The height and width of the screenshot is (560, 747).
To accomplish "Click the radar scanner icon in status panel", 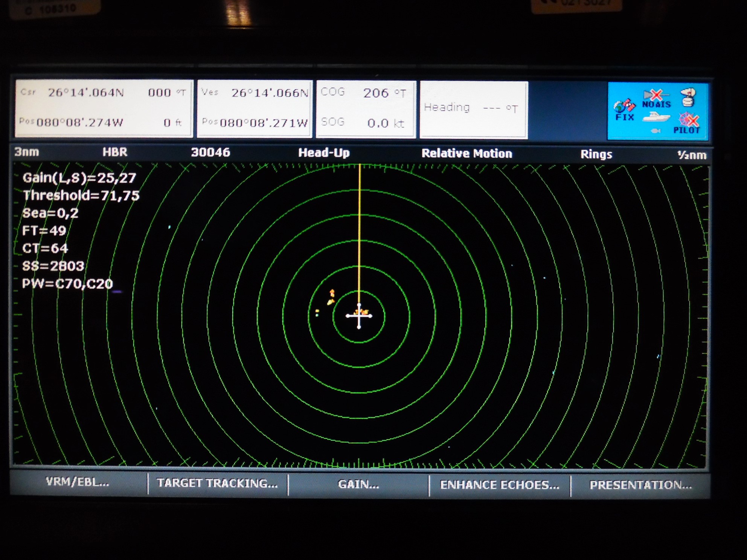I will (689, 97).
